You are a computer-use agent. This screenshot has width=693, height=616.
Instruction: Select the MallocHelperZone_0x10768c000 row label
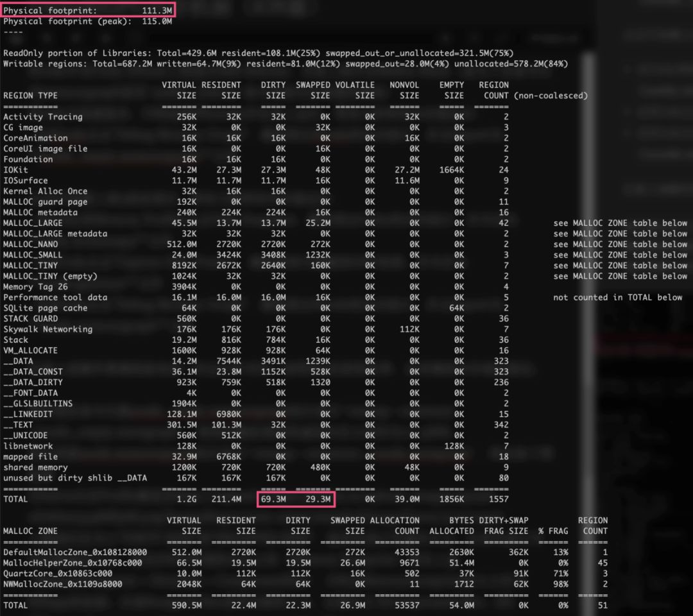73,563
